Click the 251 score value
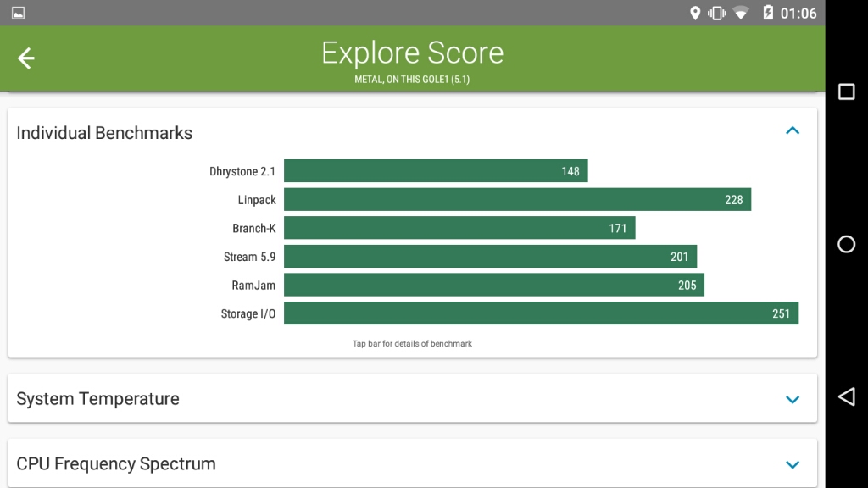Screen dimensions: 868x488 [781, 313]
